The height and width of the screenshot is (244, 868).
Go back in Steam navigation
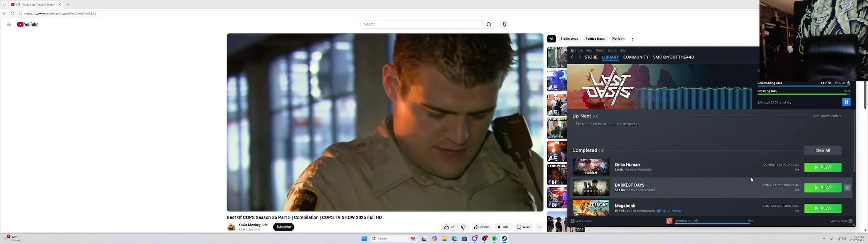coord(572,57)
